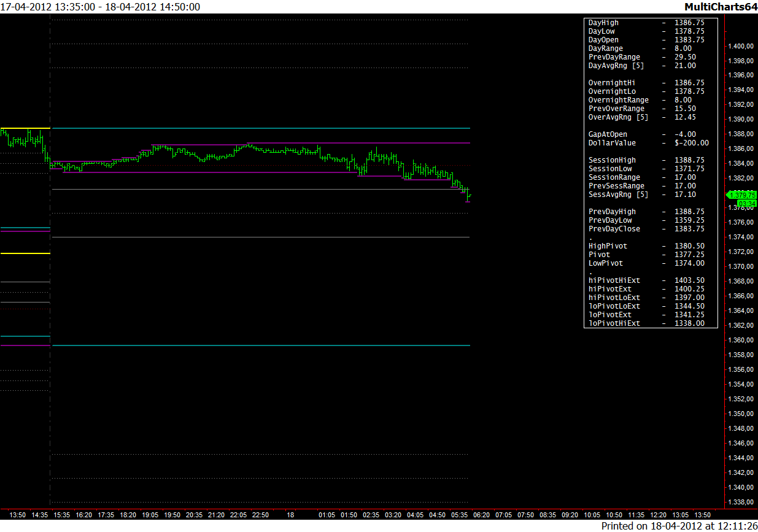Image resolution: width=758 pixels, height=532 pixels.
Task: Click the 15:35 time axis label
Action: coord(62,515)
